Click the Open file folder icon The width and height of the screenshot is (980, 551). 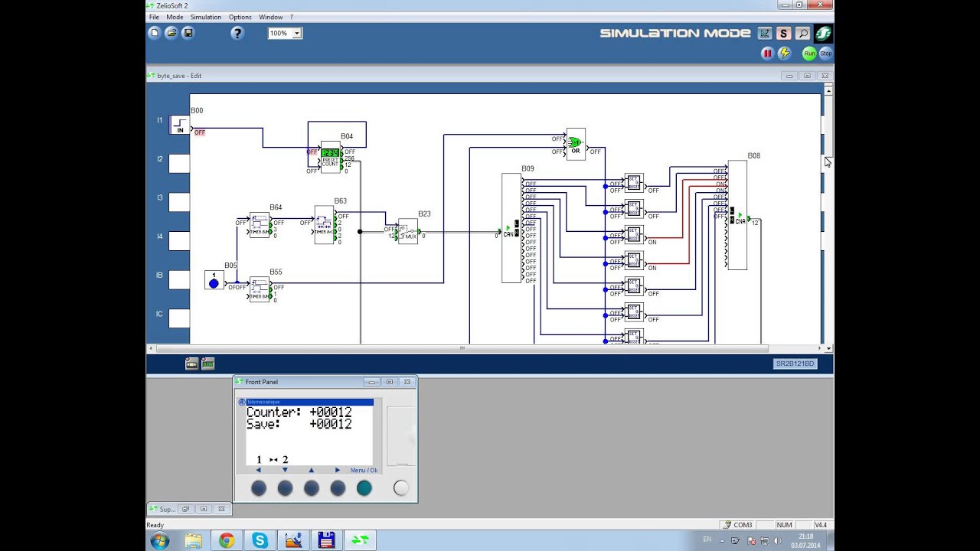point(171,33)
